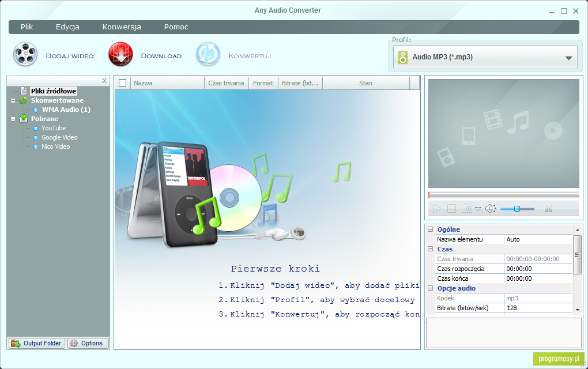This screenshot has height=369, width=588.
Task: Click the Pierwsze kroki heading text
Action: coord(275,269)
